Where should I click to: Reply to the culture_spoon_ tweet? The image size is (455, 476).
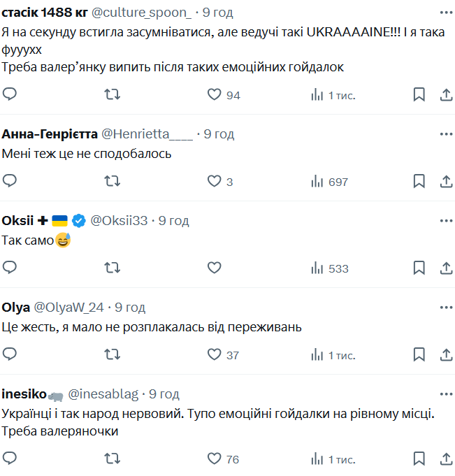pyautogui.click(x=10, y=94)
